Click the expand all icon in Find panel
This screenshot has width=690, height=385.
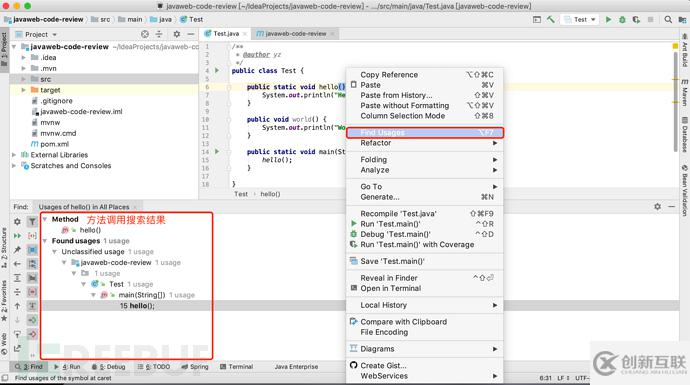pos(17,278)
